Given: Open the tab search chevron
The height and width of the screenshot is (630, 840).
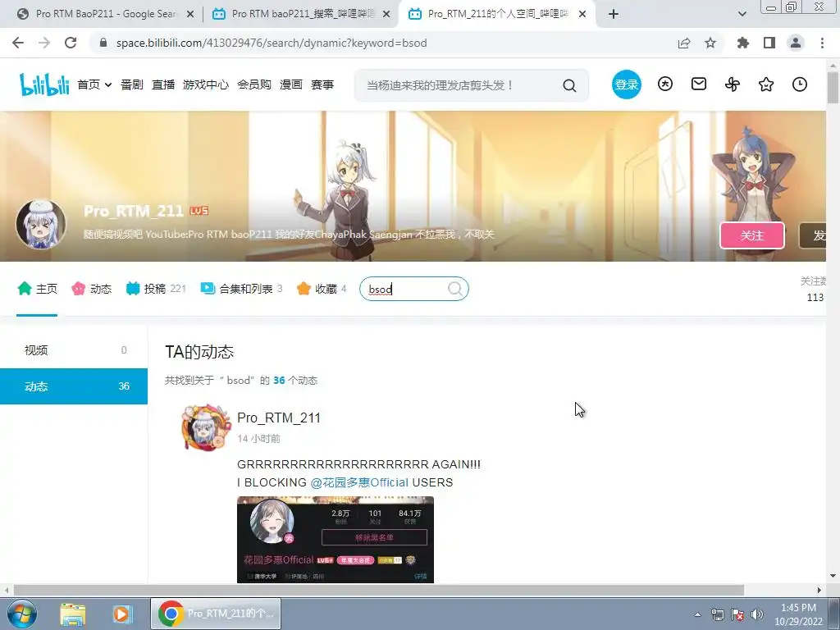Looking at the screenshot, I should click(x=742, y=14).
